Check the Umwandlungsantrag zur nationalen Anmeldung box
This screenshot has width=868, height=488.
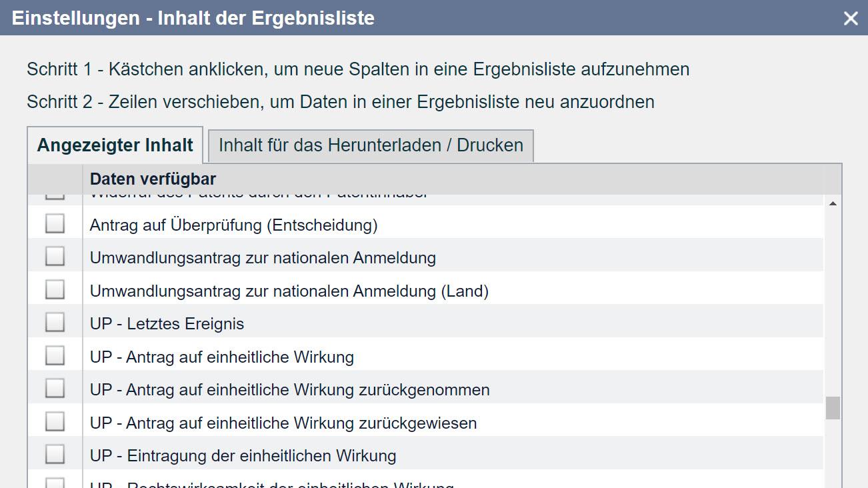point(55,257)
